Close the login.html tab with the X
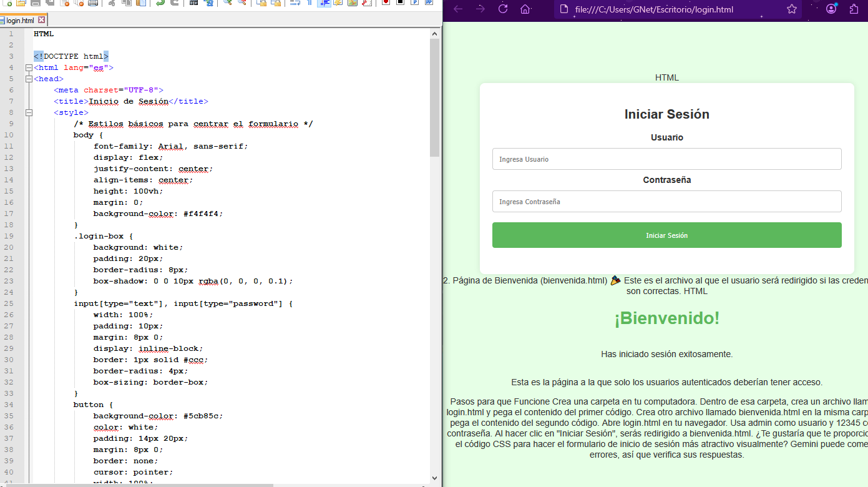The height and width of the screenshot is (487, 868). [42, 21]
